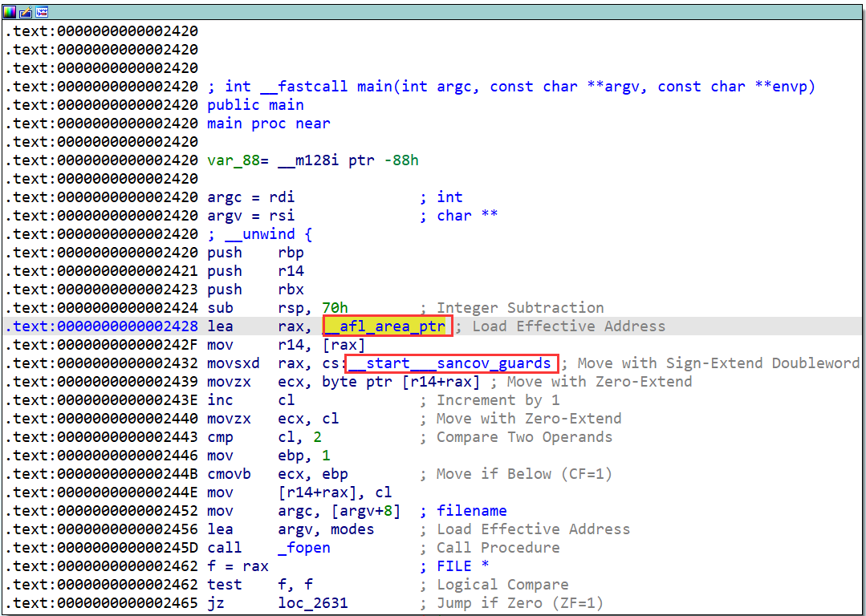
Task: Select the 'movzx ecx, cl' instruction
Action: click(x=274, y=419)
